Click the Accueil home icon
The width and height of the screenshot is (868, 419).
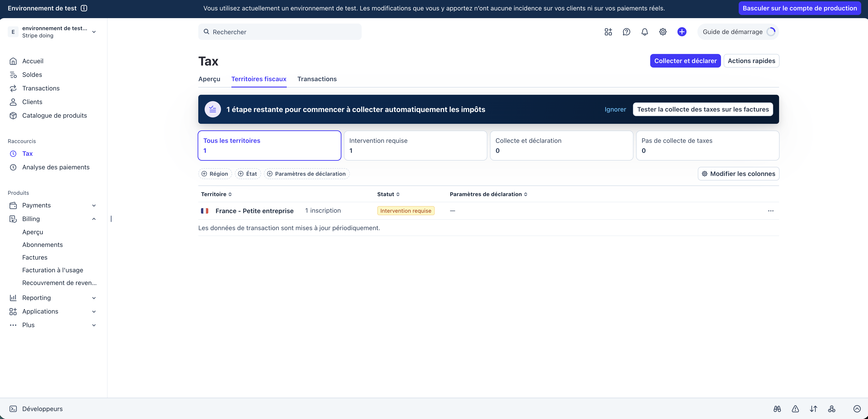(13, 61)
